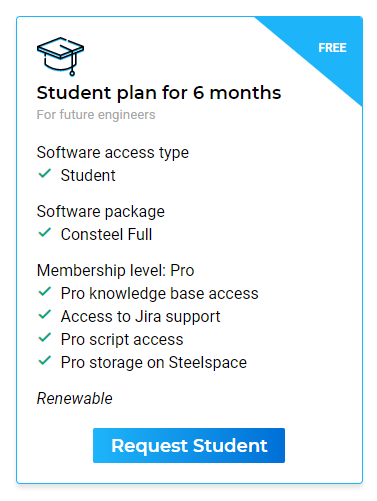The width and height of the screenshot is (377, 501).
Task: Click the checkmark next to Student
Action: 45,174
